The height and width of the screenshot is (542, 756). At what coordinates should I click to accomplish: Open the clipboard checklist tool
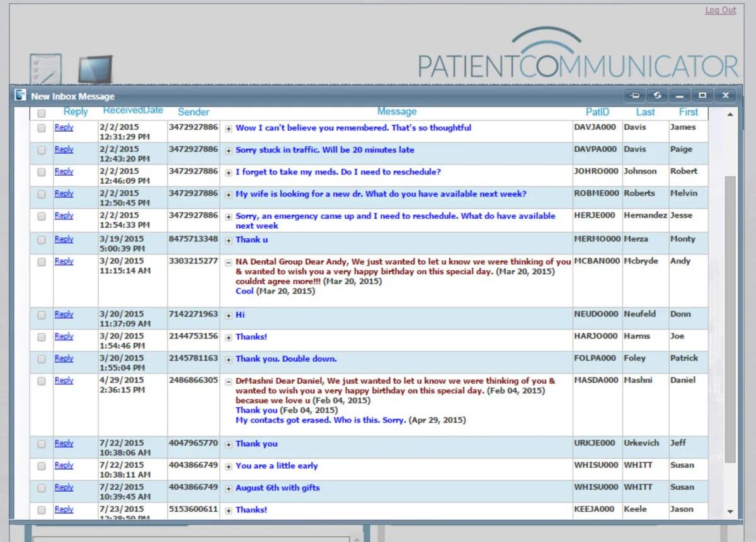click(x=45, y=67)
